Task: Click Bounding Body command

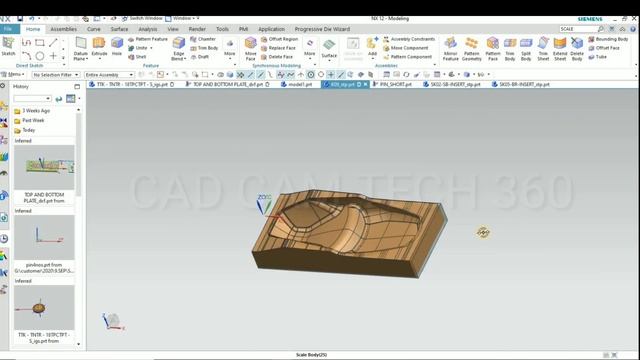Action: (x=608, y=39)
